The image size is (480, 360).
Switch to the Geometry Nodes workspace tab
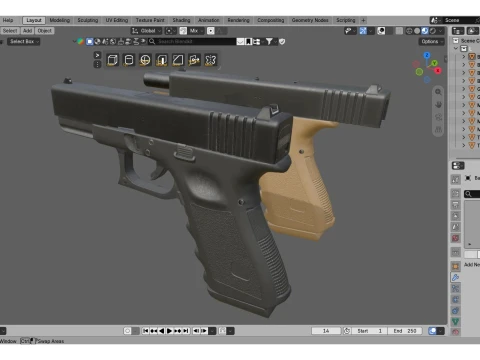coord(310,20)
